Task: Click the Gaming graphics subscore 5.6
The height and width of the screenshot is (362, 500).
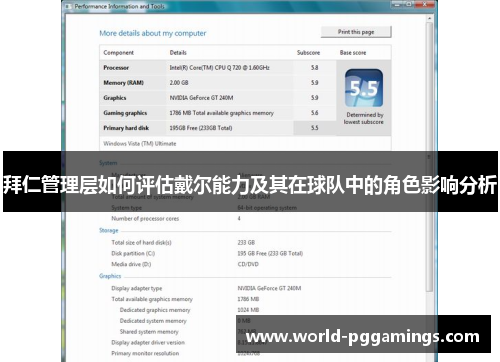Action: 315,113
